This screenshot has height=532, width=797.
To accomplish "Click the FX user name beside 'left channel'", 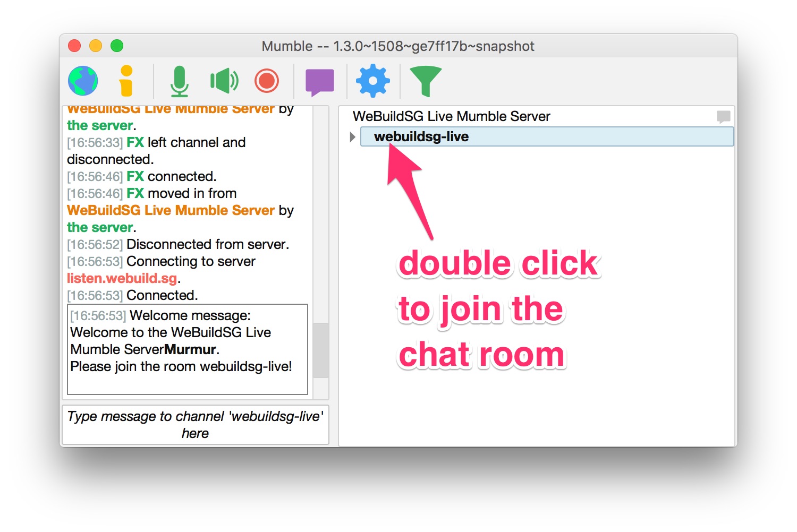I will pos(135,142).
